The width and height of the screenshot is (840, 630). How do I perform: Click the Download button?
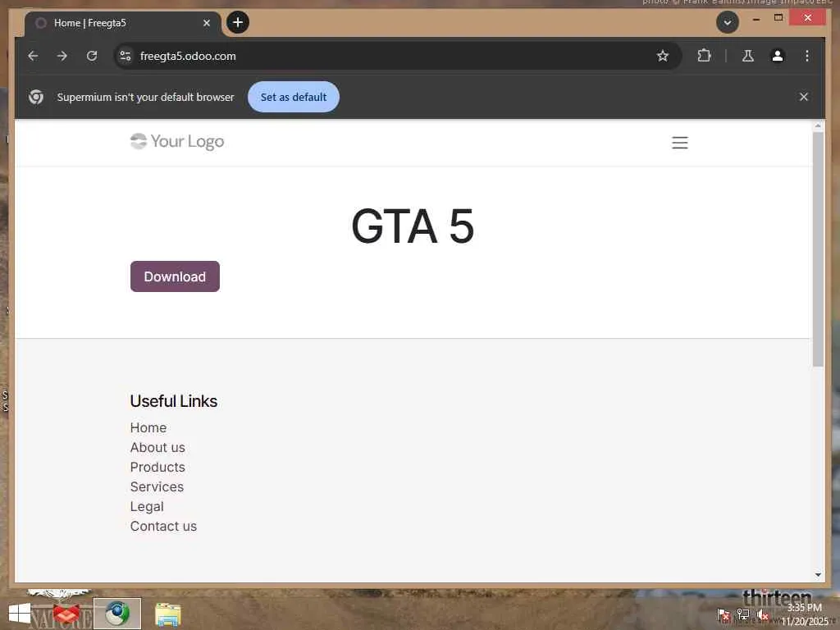coord(175,276)
